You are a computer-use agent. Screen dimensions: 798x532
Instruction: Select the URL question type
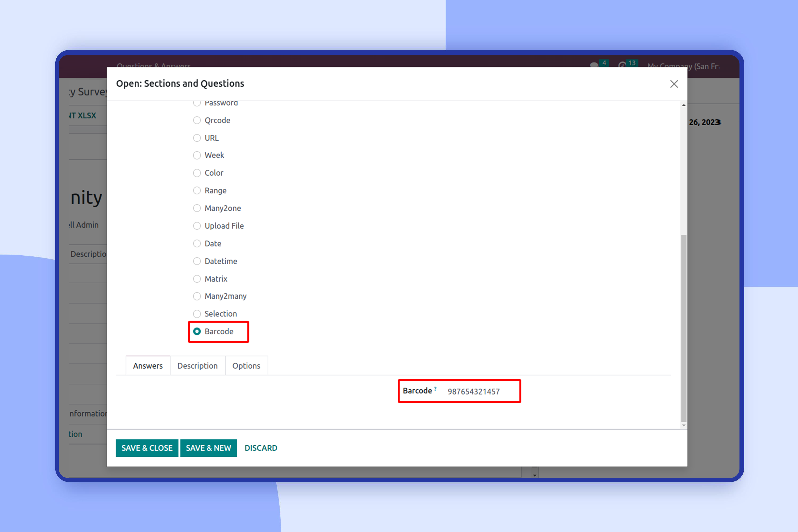[x=197, y=138]
